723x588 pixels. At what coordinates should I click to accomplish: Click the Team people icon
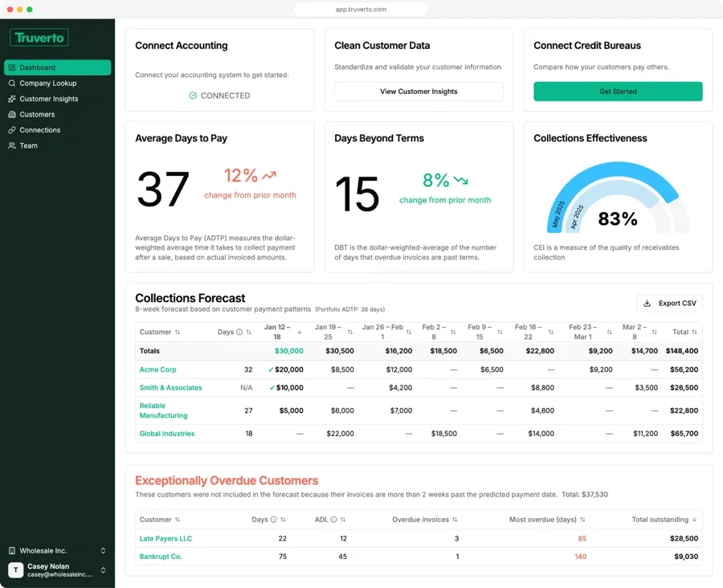12,145
